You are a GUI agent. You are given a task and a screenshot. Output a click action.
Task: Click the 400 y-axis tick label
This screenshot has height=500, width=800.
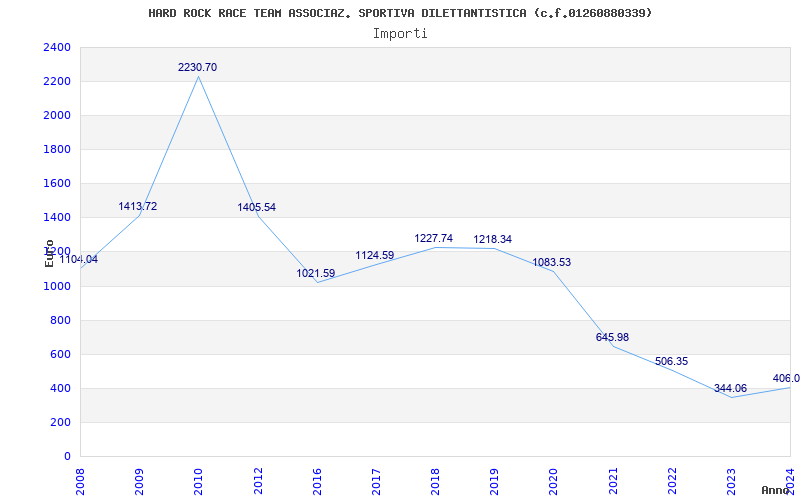[61, 389]
